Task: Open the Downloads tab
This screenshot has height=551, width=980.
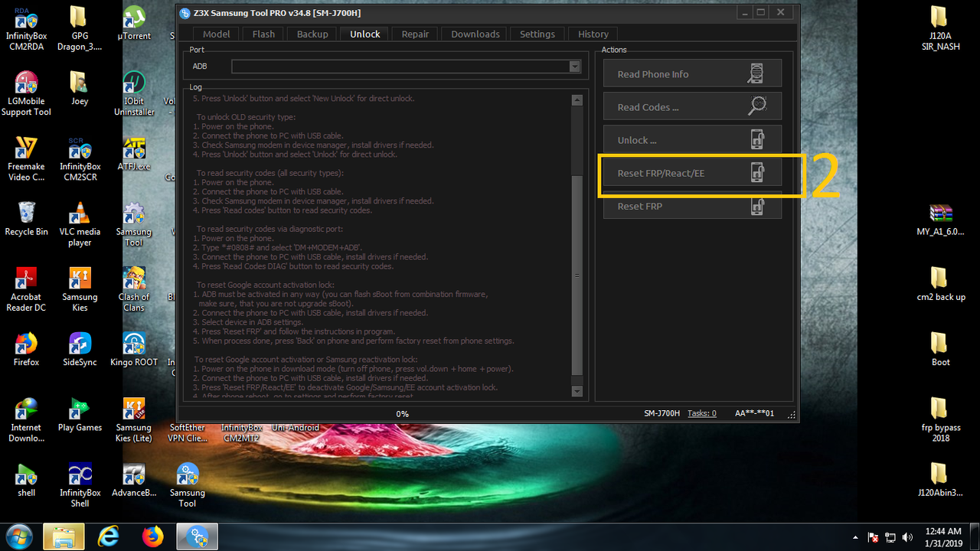Action: tap(475, 34)
